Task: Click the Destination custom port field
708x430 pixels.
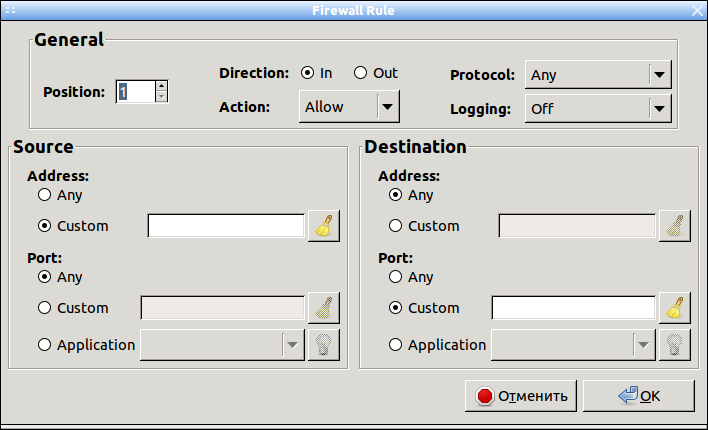Action: (573, 308)
